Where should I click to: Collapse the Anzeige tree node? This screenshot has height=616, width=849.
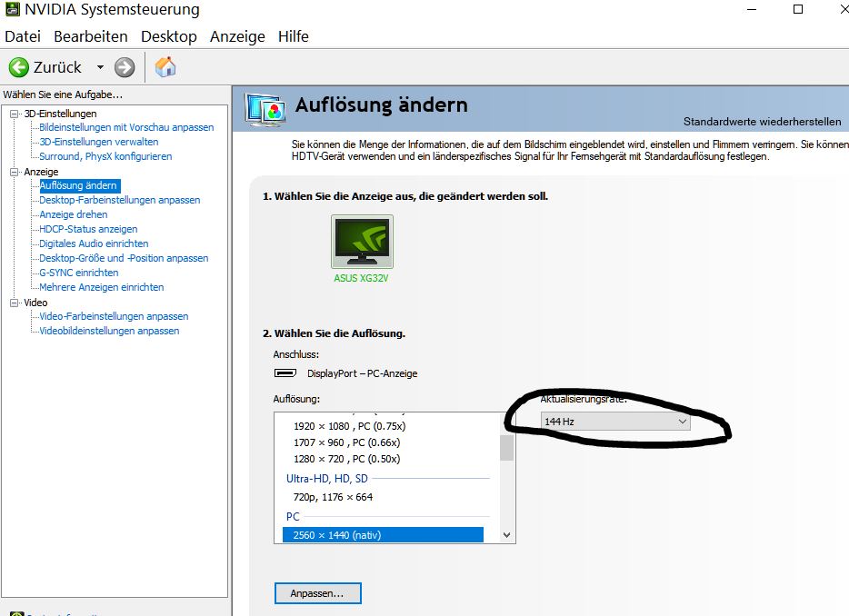point(14,172)
